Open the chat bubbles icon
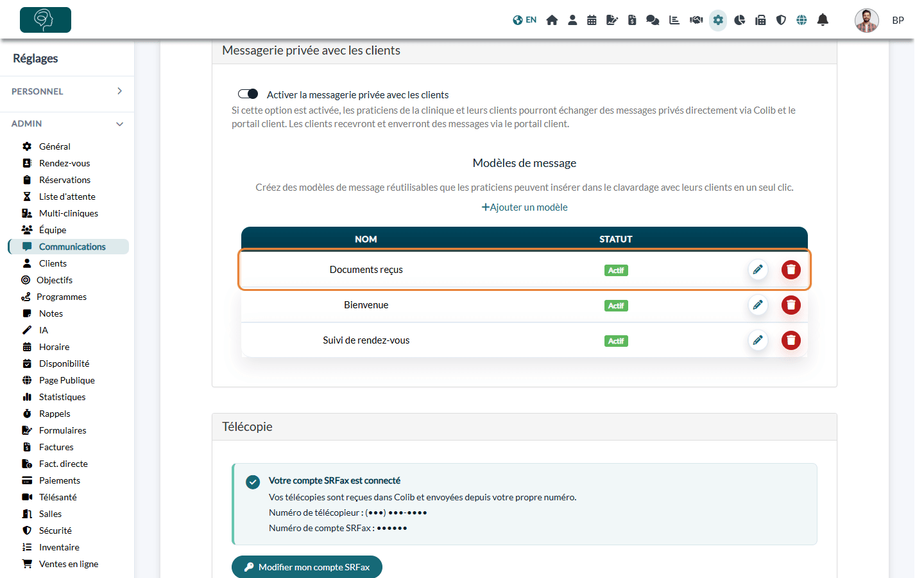Viewport: 924px width, 578px height. [x=653, y=20]
